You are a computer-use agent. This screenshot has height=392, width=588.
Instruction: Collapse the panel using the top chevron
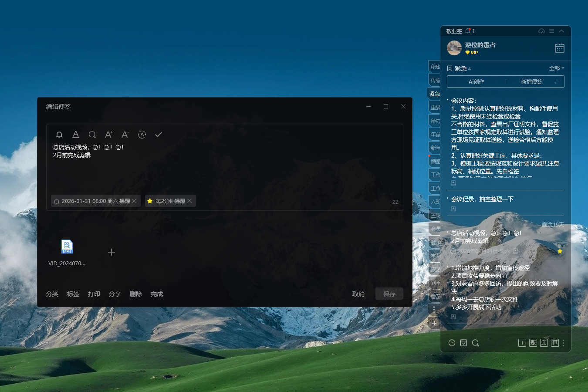pos(561,31)
